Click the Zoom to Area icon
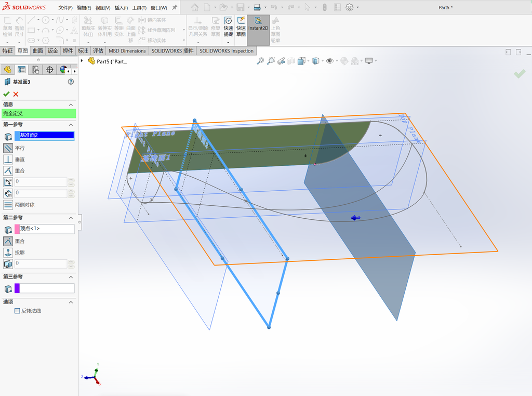 point(271,61)
